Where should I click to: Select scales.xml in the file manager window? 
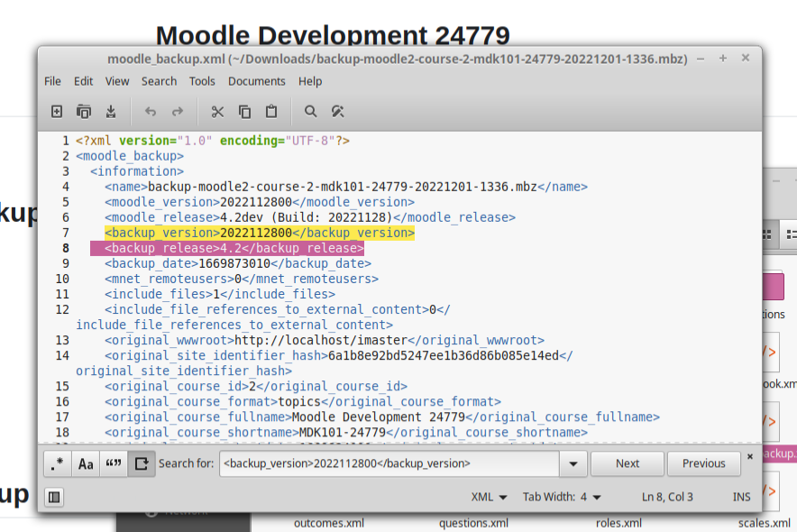(x=764, y=523)
